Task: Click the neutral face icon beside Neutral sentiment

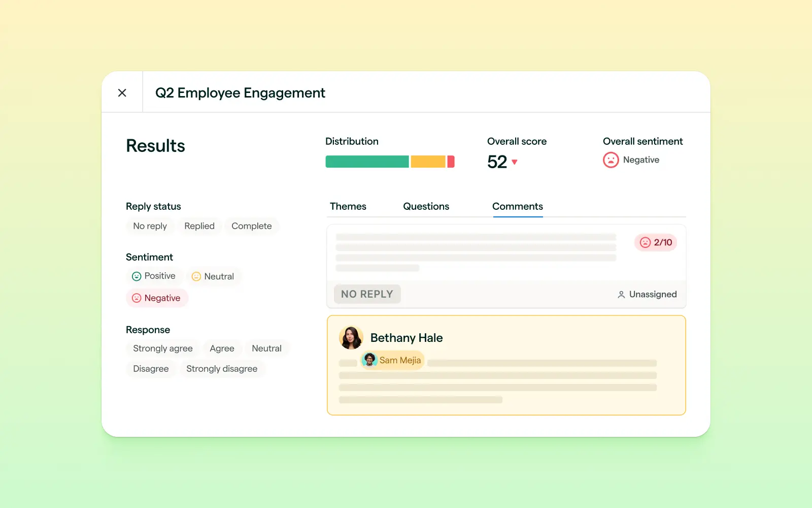Action: pos(196,276)
